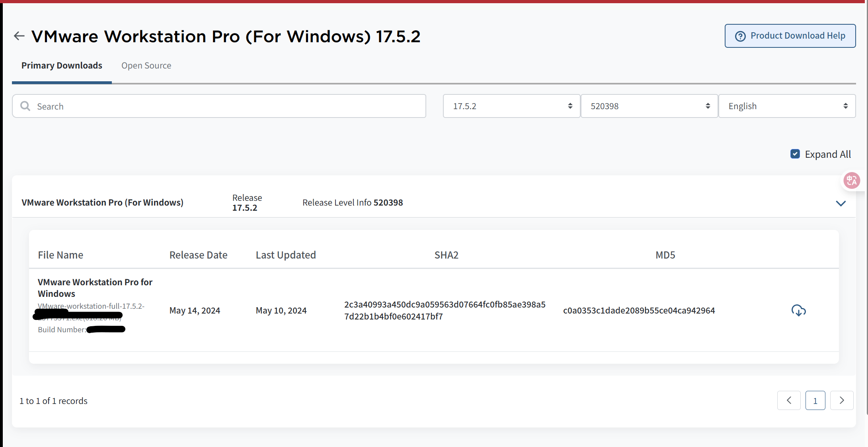Open the 520398 release level dropdown

coord(649,106)
